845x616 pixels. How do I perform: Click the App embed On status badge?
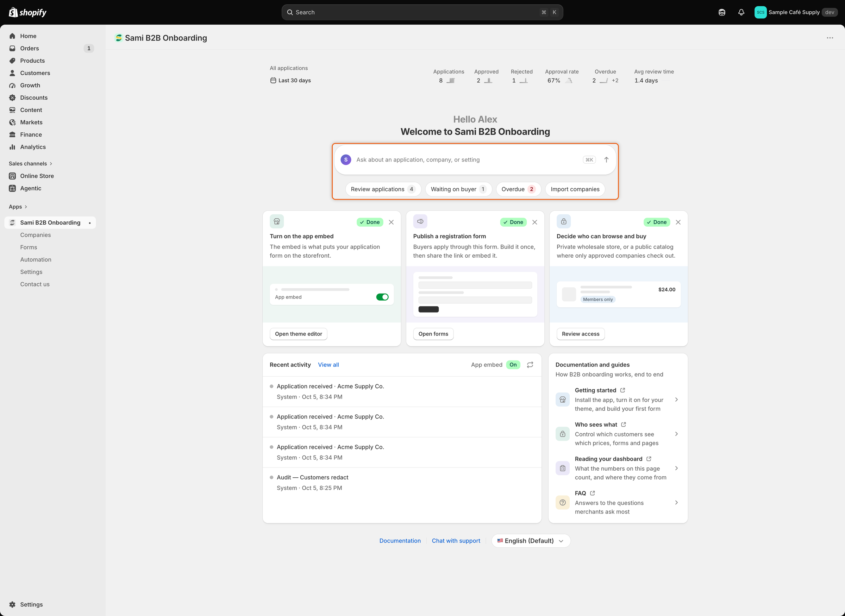click(x=513, y=365)
